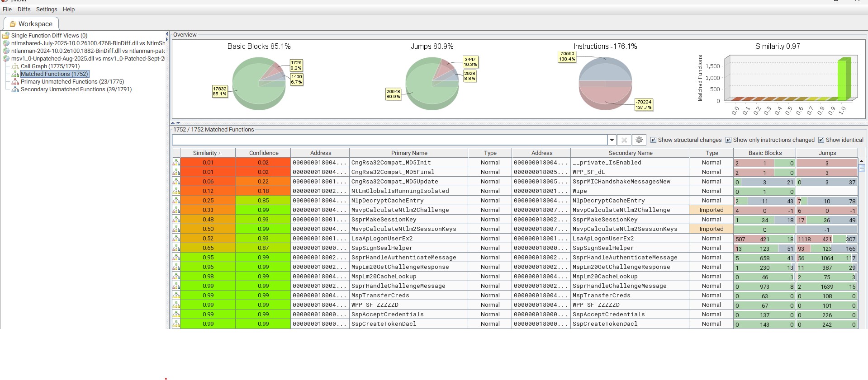Uncheck Show structural changes
Image resolution: width=868 pixels, height=380 pixels.
653,140
